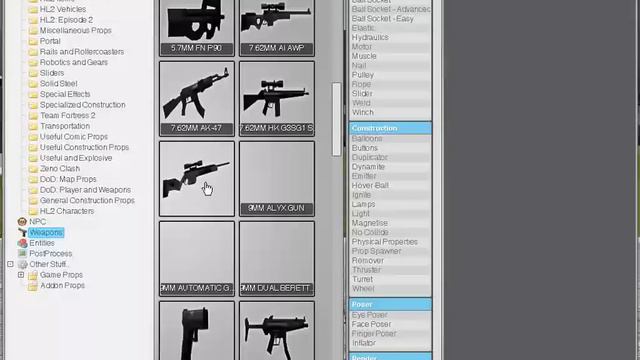Click the NPC face icon
This screenshot has width=640, height=360.
coord(22,222)
